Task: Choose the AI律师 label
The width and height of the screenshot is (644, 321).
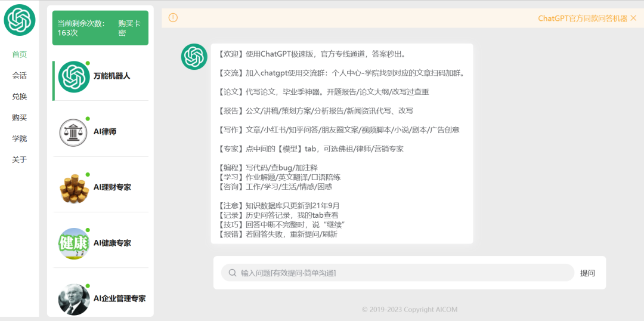Action: 106,131
